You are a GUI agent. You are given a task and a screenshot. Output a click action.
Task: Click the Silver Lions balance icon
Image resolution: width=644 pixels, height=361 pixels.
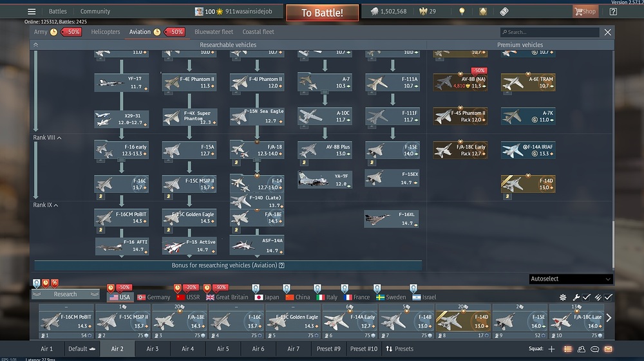tap(374, 12)
